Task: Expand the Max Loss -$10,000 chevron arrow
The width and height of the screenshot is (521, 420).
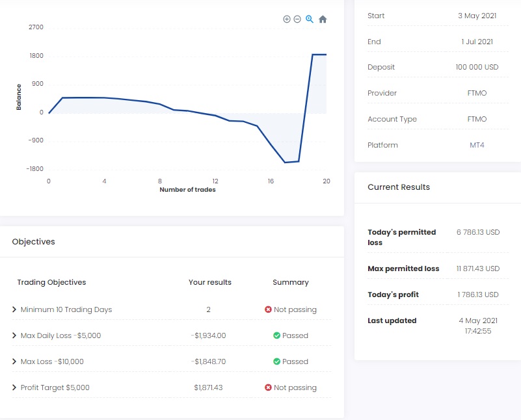Action: (14, 361)
